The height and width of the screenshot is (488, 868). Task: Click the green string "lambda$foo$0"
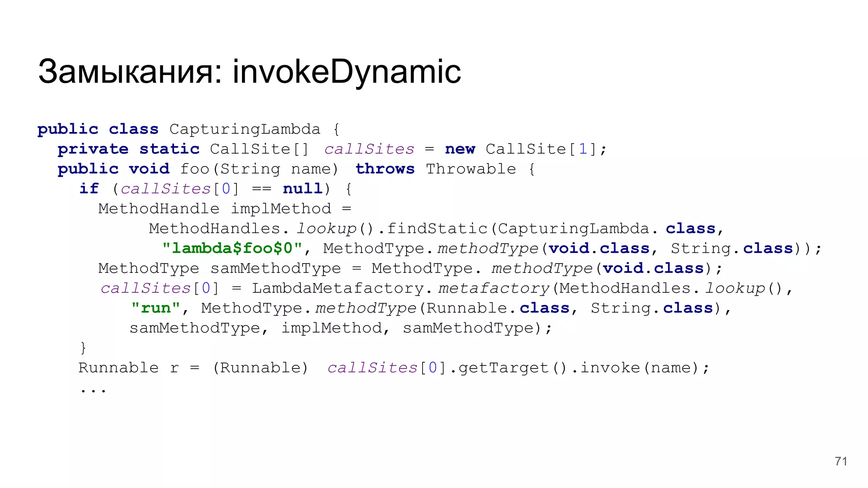click(232, 248)
